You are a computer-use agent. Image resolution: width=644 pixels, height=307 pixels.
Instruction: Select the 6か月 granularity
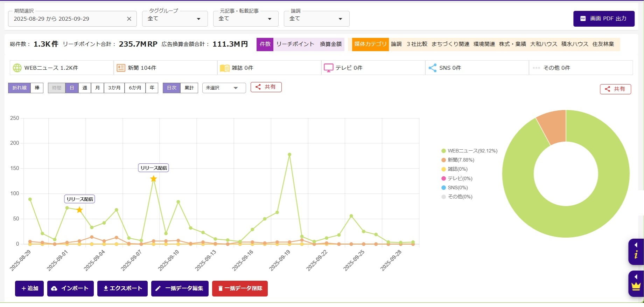(x=135, y=88)
